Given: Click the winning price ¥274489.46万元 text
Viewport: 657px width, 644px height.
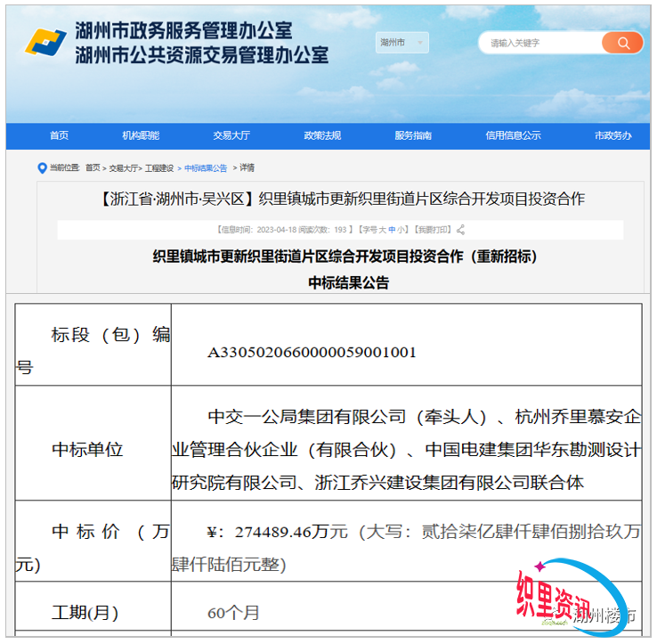Looking at the screenshot, I should click(x=278, y=532).
